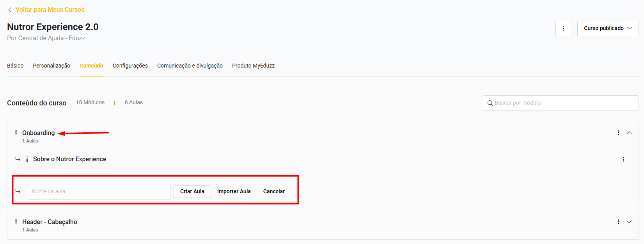Switch to the Personalização tab
This screenshot has width=644, height=244.
pyautogui.click(x=51, y=66)
